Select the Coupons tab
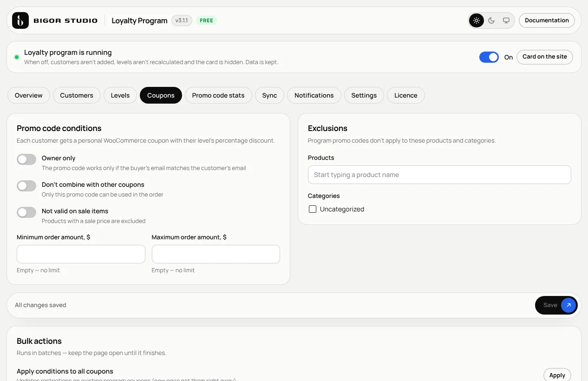The image size is (588, 381). 161,95
